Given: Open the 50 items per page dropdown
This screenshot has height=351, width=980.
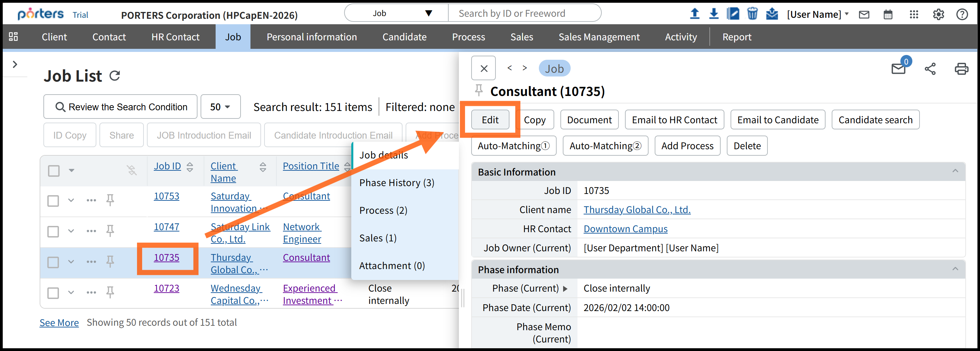Looking at the screenshot, I should pos(220,107).
